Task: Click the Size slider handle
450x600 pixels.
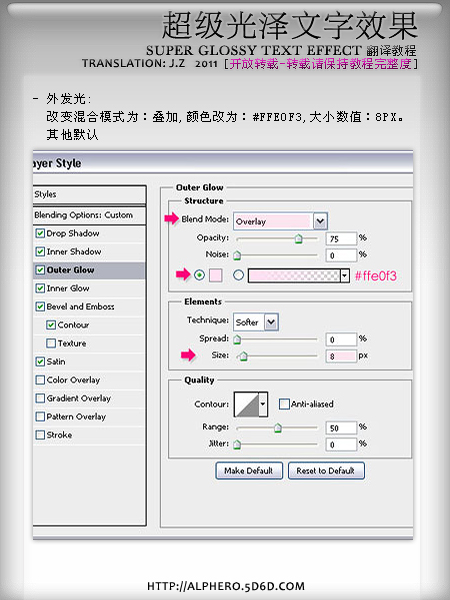Action: coord(244,357)
